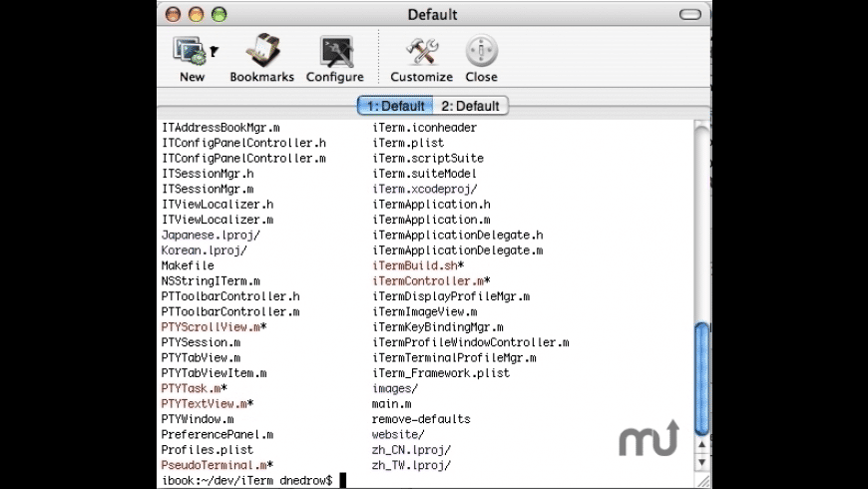
Task: Click the red iTermBuild.sh entry
Action: click(415, 265)
